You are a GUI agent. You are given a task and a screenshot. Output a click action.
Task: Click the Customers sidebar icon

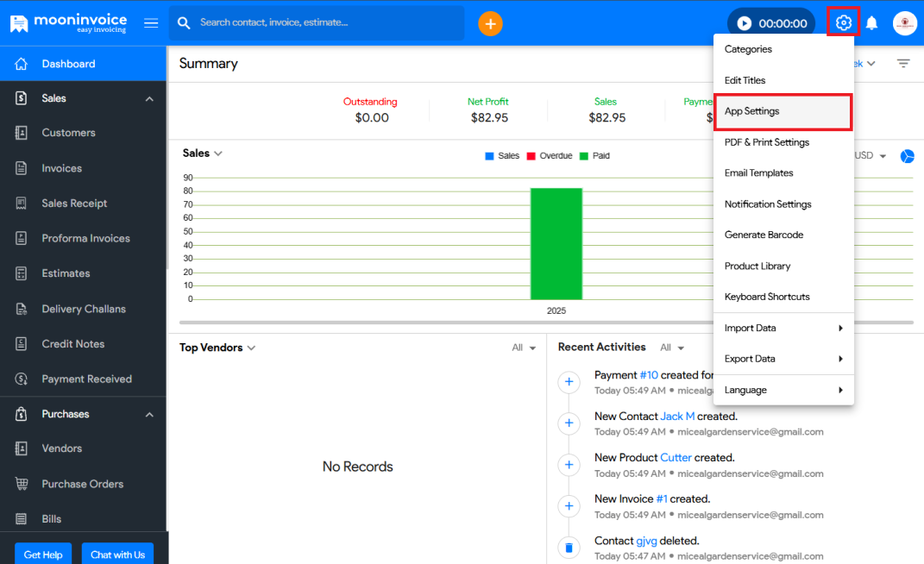(22, 133)
